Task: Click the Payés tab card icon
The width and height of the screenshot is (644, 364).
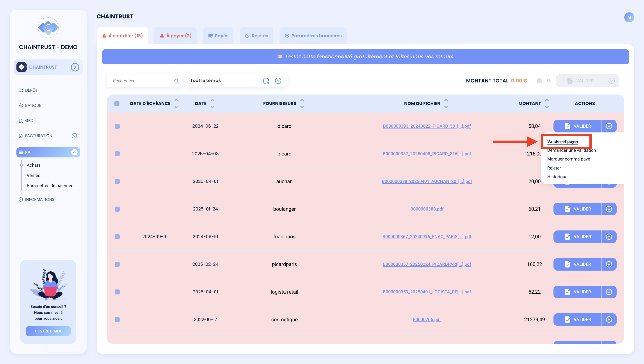Action: click(210, 36)
